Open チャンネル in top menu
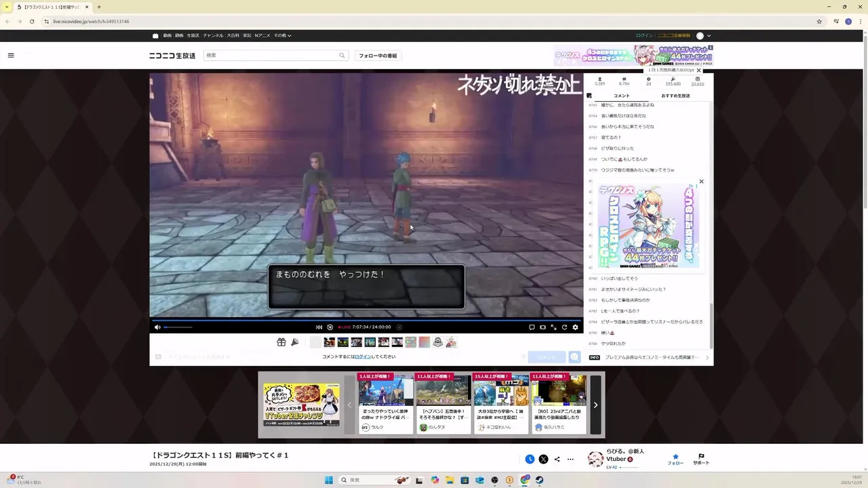Screen dimensions: 868x488 (213, 35)
